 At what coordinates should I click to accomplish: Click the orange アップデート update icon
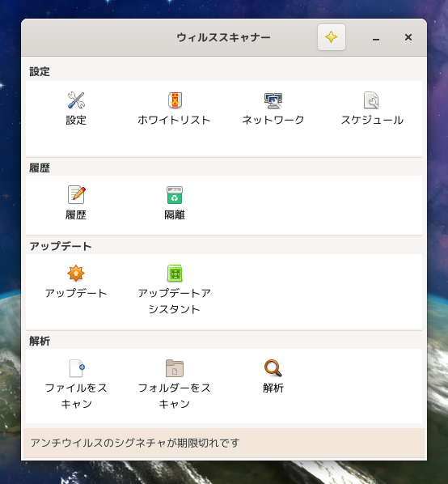[76, 274]
